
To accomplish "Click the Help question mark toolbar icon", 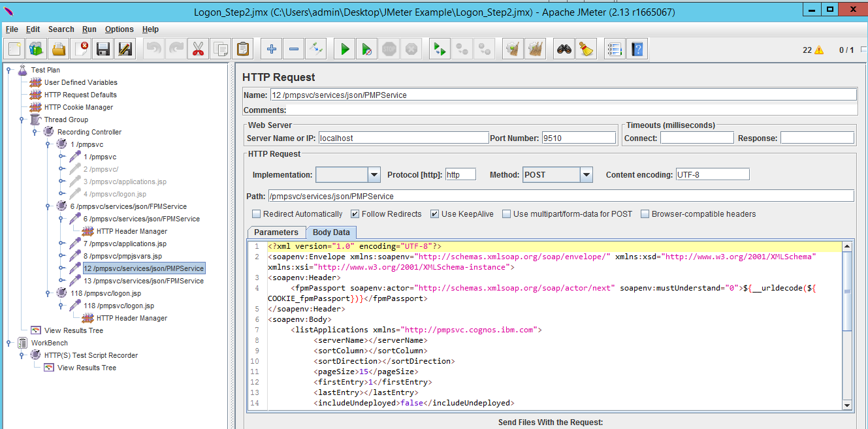I will coord(637,48).
